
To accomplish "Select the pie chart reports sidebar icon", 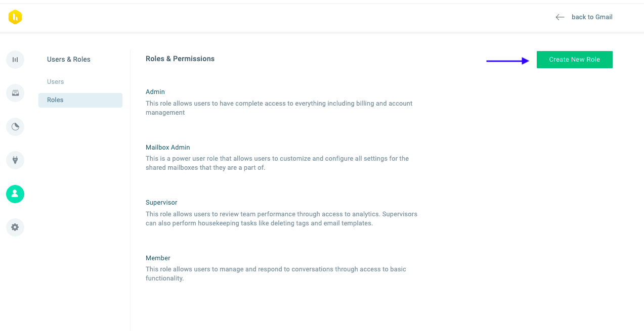I will pyautogui.click(x=15, y=127).
